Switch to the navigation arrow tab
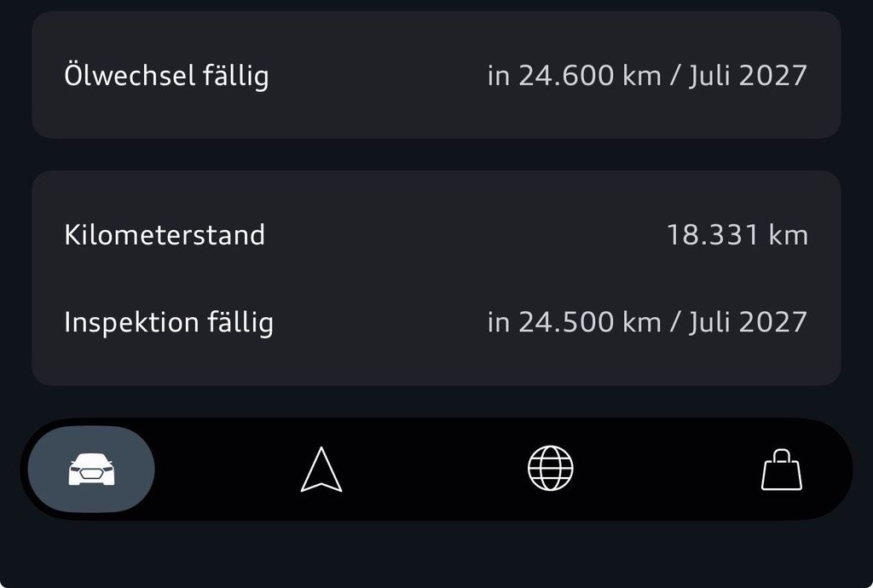 [x=321, y=470]
